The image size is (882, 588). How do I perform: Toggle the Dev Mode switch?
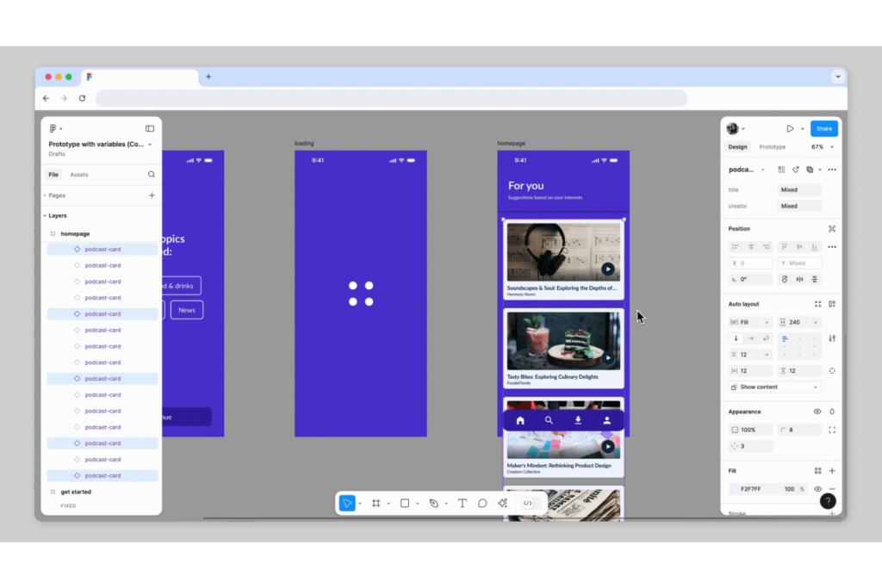pos(532,503)
